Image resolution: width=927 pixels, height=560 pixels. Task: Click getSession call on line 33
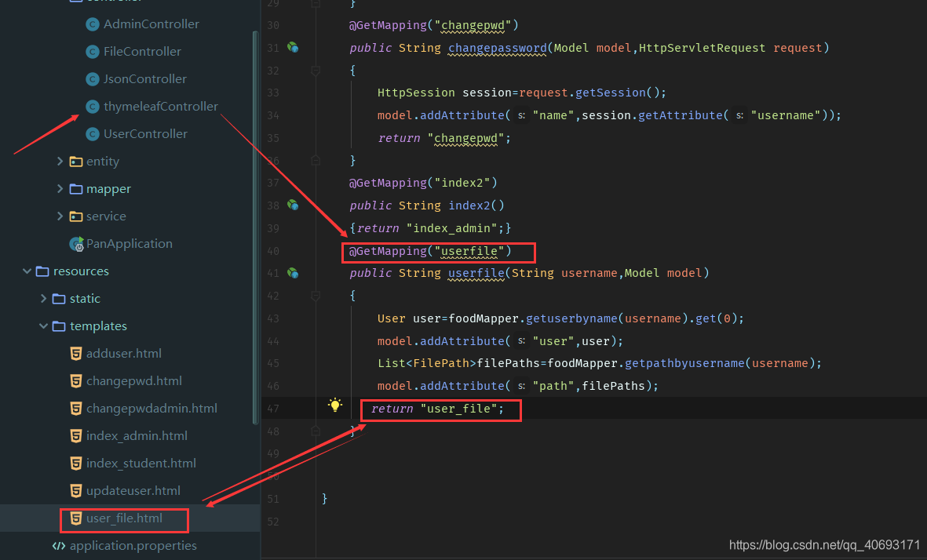point(611,93)
